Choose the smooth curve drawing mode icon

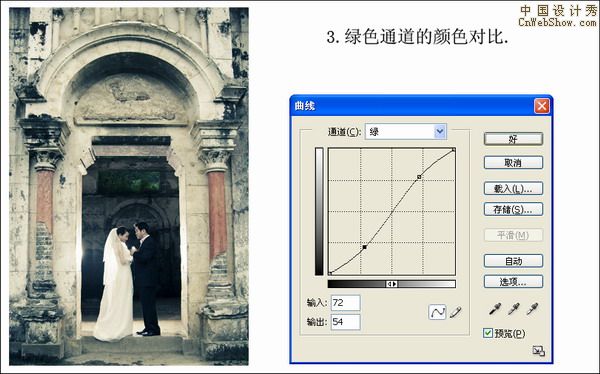tap(437, 312)
